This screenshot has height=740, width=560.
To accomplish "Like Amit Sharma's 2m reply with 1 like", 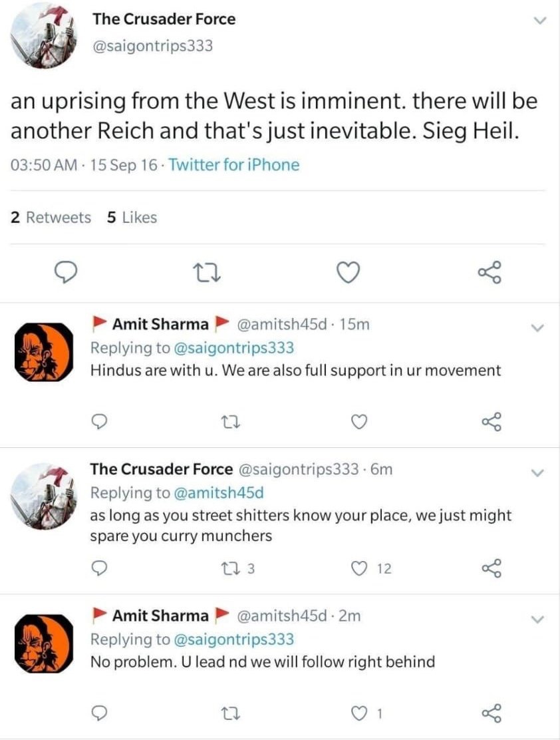I will 360,714.
